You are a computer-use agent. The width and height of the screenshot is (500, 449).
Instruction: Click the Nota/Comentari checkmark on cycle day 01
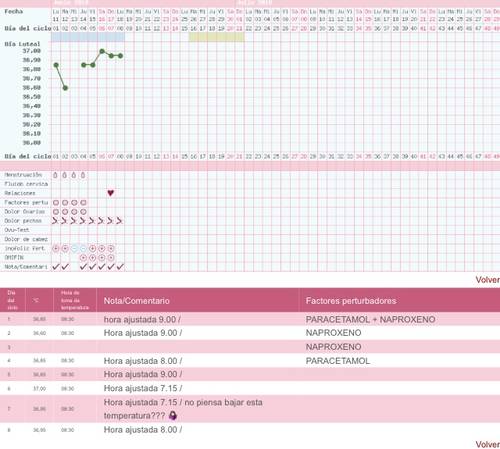pyautogui.click(x=56, y=266)
